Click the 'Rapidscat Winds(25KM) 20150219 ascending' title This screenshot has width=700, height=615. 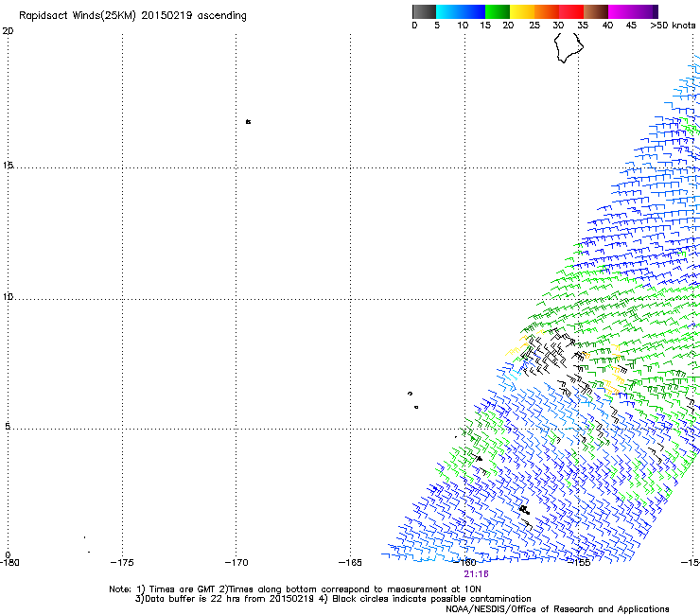point(132,16)
